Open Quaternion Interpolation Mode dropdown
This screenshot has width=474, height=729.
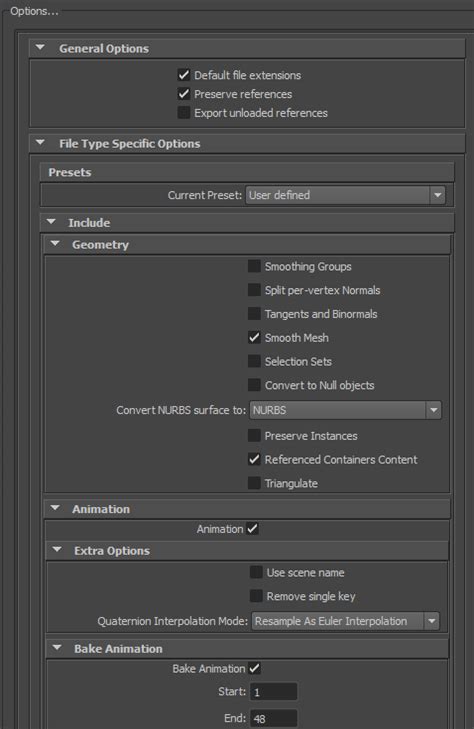click(345, 621)
